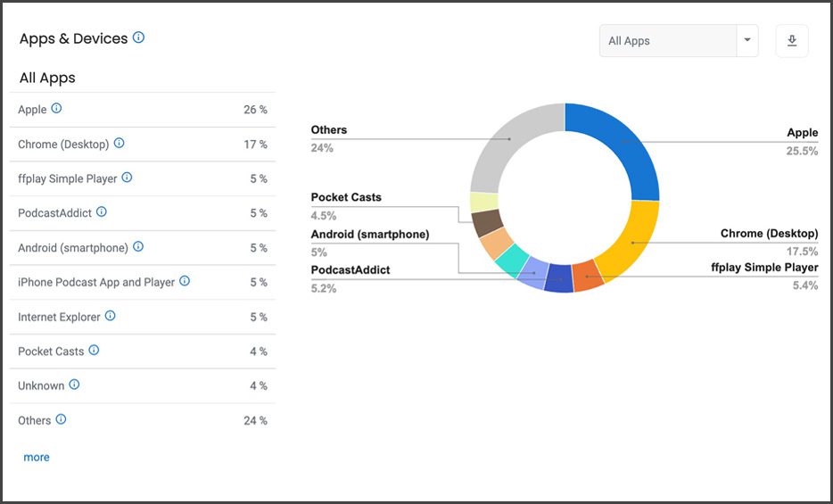Click the turquoise donut segment

pyautogui.click(x=512, y=260)
